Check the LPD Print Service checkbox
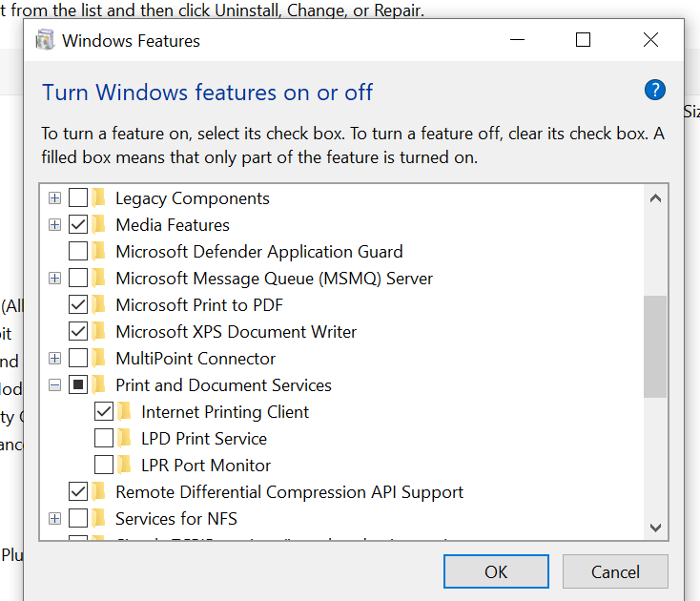Viewport: 700px width, 601px height. [104, 439]
